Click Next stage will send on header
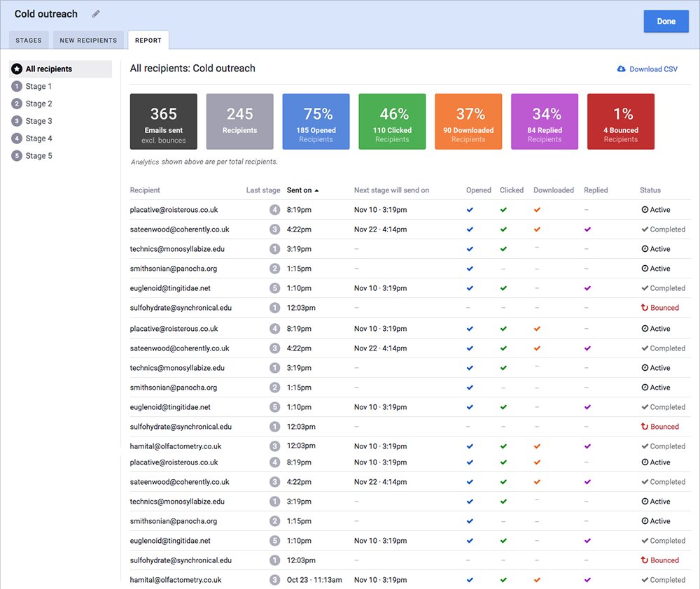Viewport: 700px width, 589px height. (391, 190)
